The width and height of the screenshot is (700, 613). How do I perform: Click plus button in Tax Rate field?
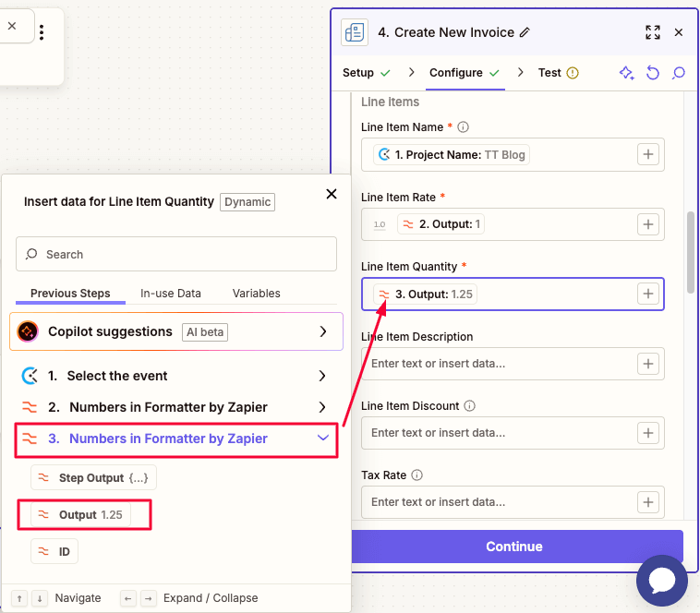click(648, 502)
